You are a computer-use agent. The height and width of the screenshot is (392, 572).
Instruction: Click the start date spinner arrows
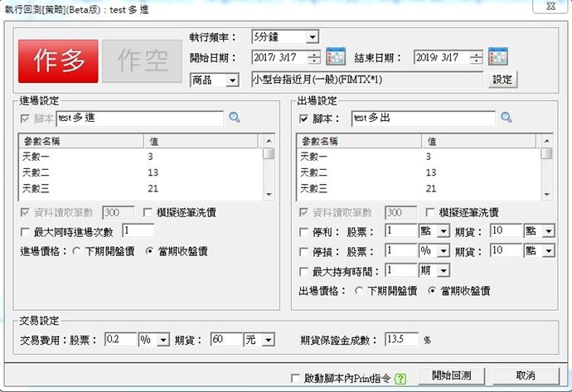[x=314, y=57]
